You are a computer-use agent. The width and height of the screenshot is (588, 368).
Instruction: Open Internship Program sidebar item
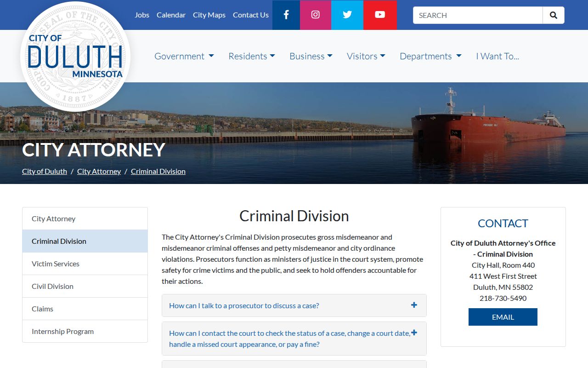(x=85, y=331)
